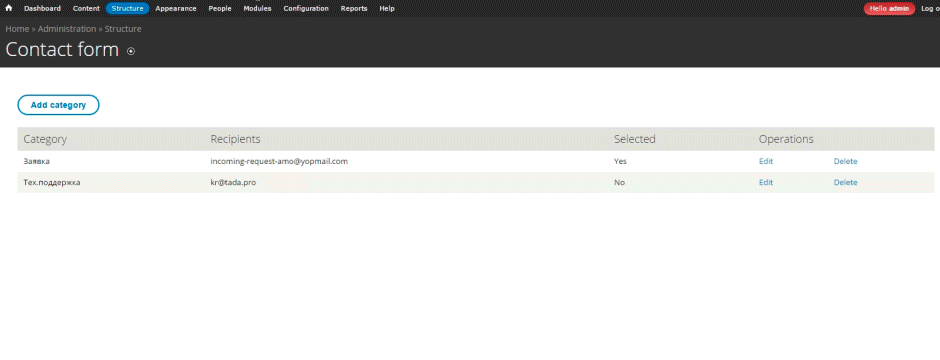Follow the Home breadcrumb link
Image resolution: width=940 pixels, height=360 pixels.
coord(17,29)
